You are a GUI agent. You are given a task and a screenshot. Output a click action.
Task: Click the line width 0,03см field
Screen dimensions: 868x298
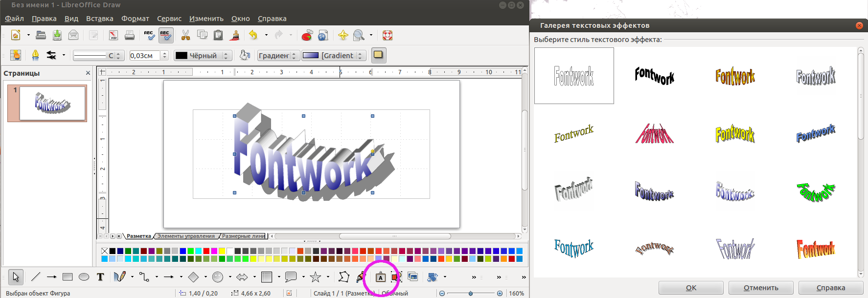tap(144, 56)
